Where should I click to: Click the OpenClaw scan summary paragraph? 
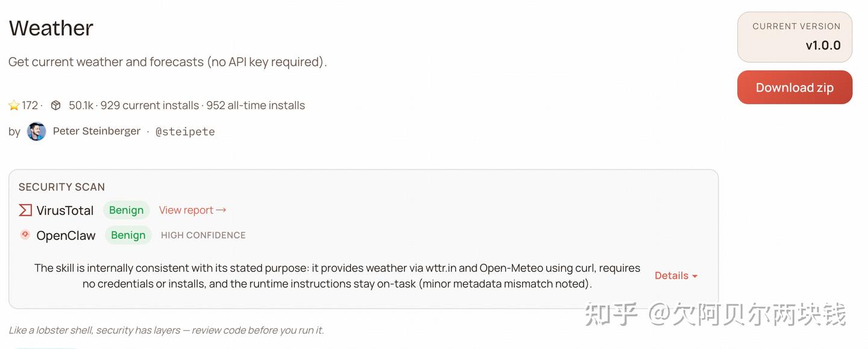(337, 275)
